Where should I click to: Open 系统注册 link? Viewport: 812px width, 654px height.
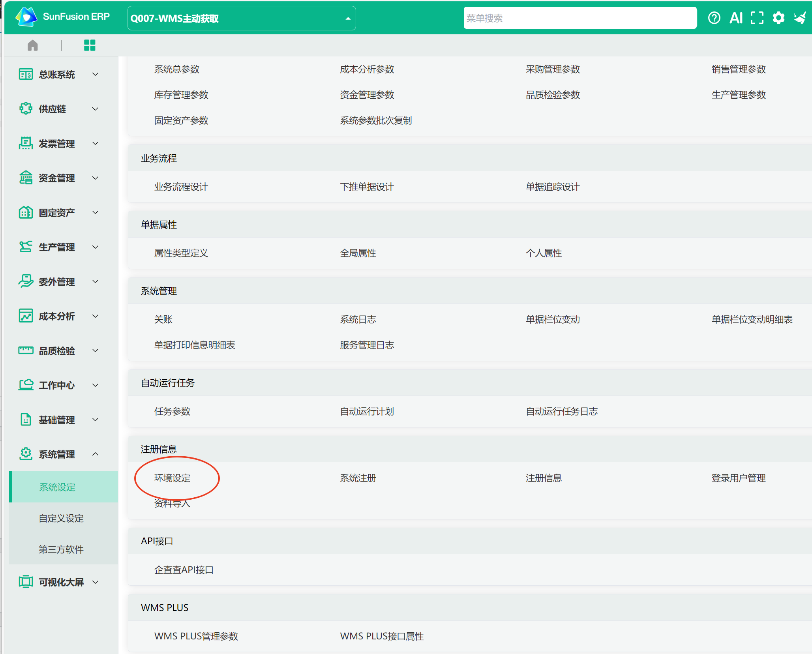[358, 478]
